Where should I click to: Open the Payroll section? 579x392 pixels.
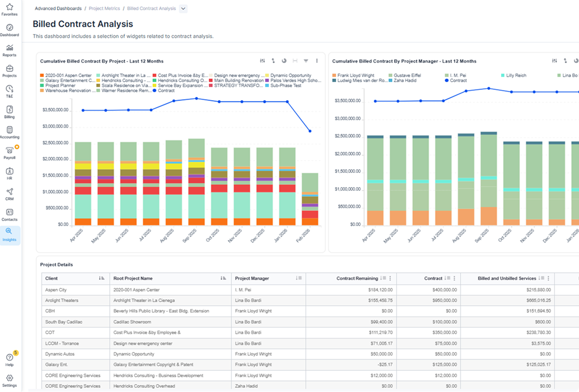pos(9,153)
